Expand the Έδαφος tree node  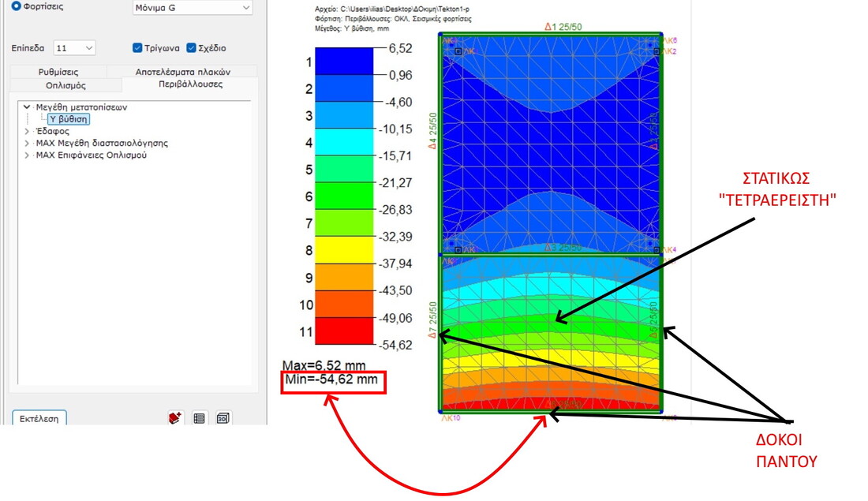coord(27,132)
